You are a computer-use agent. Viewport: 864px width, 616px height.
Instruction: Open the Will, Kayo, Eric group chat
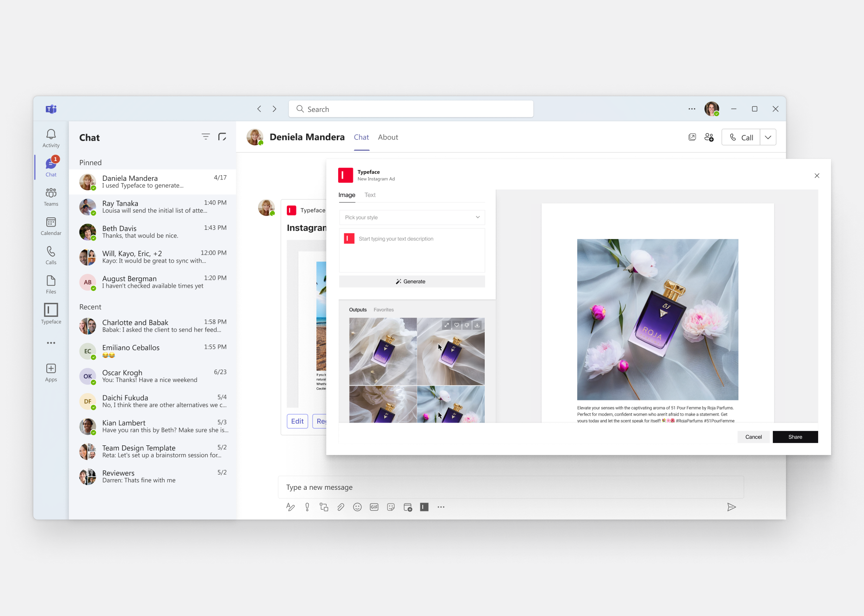click(153, 257)
